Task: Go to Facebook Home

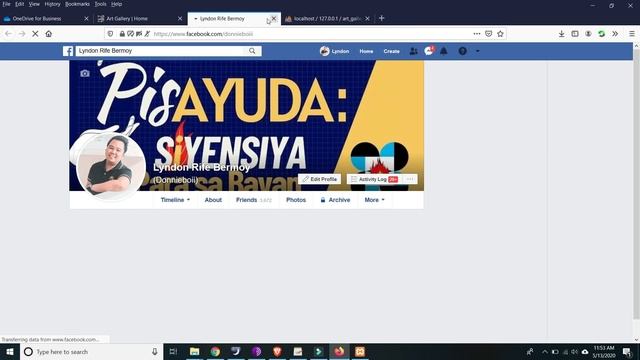Action: point(366,51)
